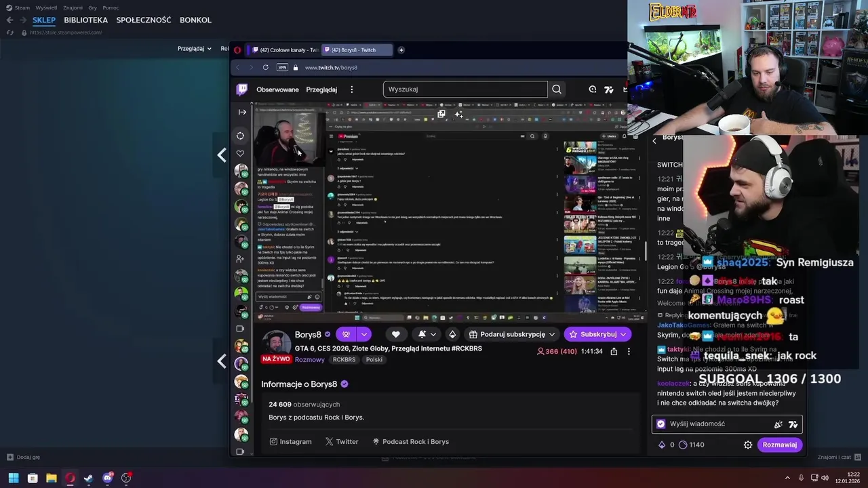868x488 pixels.
Task: Expand the Podaruj subskrypcję dropdown
Action: click(552, 334)
